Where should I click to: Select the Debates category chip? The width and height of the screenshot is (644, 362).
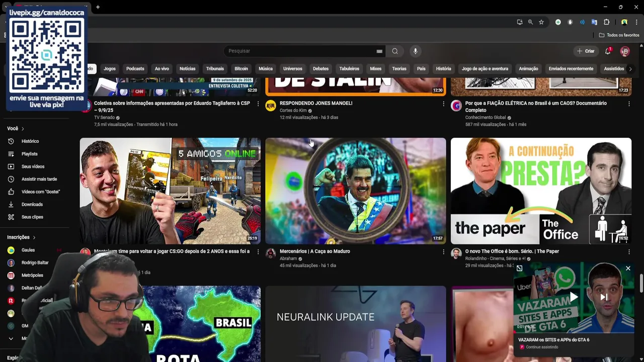[x=320, y=69]
